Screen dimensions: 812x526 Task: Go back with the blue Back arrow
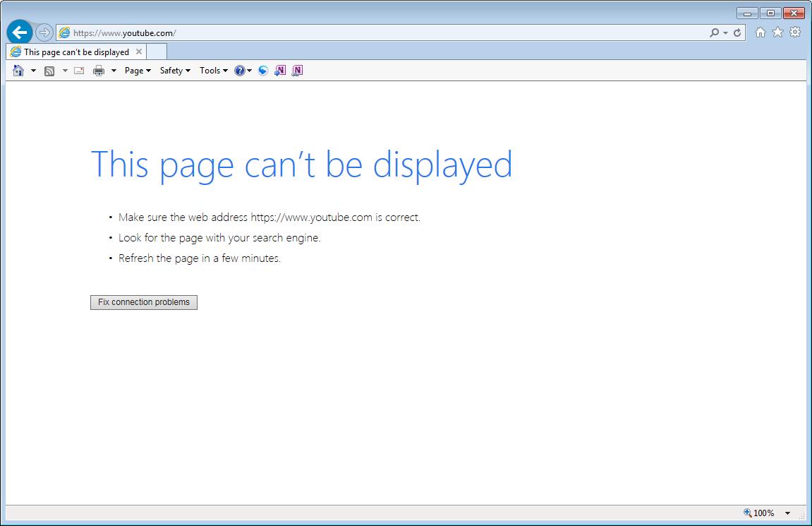[20, 32]
